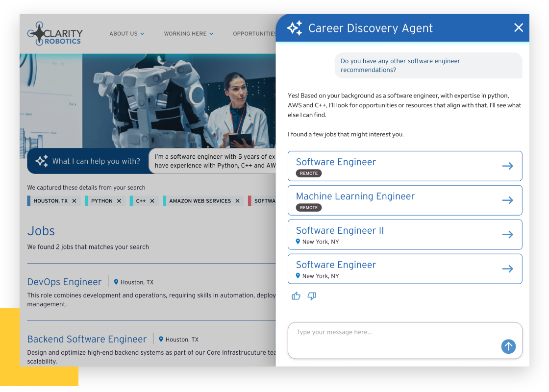
Task: Click location pin on Software Engineer II card
Action: 298,241
